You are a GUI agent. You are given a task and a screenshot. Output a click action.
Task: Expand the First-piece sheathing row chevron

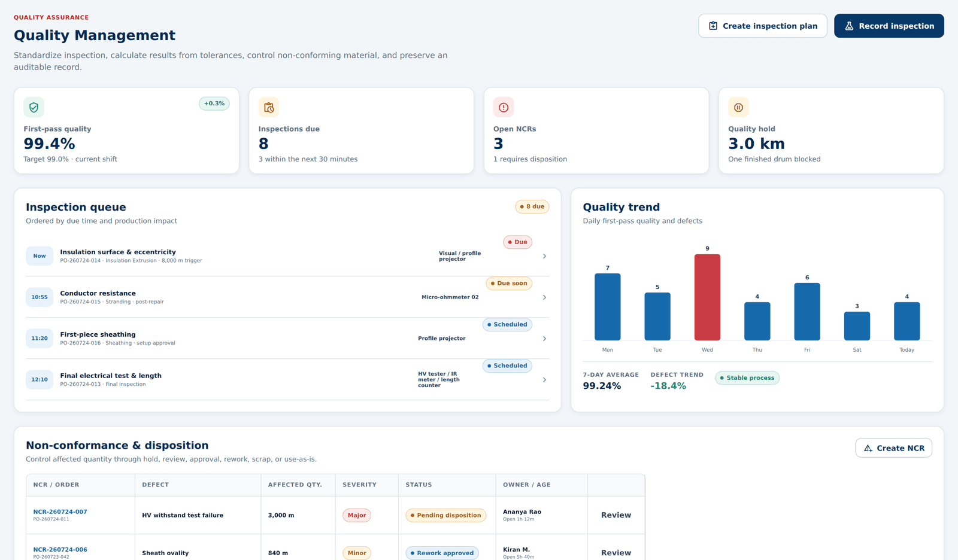pos(544,339)
